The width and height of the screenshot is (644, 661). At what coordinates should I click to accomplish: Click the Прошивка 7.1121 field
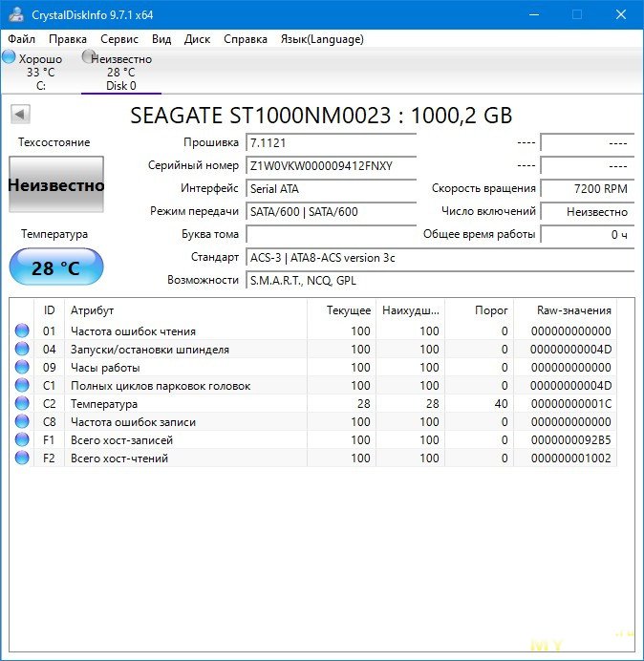[x=331, y=142]
